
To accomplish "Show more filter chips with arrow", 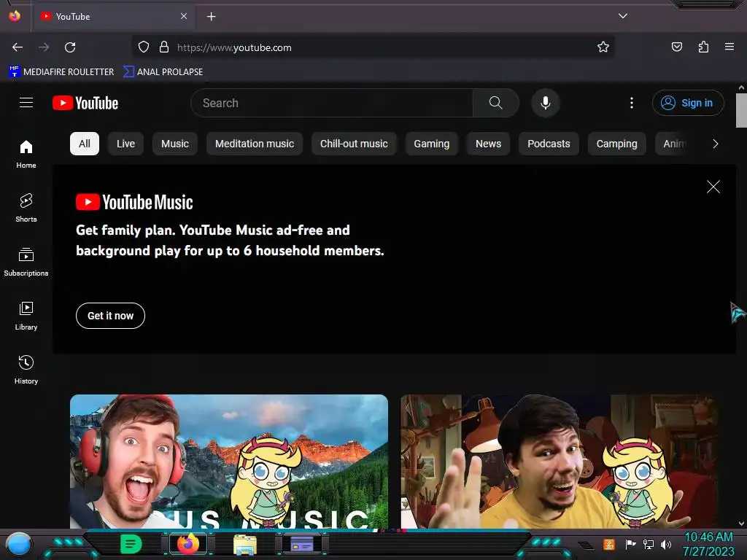I will 715,144.
